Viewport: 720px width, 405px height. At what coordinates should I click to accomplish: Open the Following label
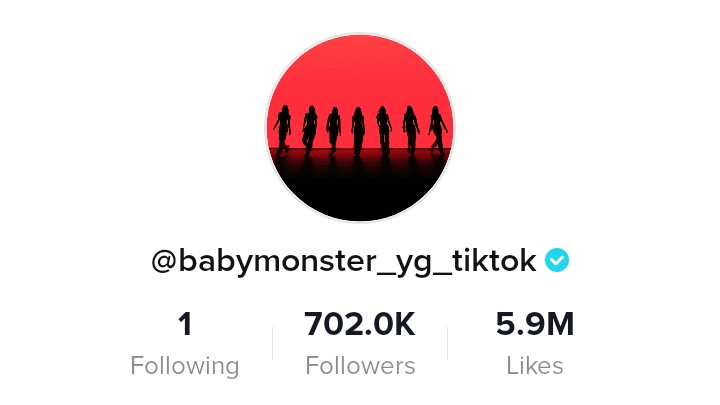(x=185, y=366)
